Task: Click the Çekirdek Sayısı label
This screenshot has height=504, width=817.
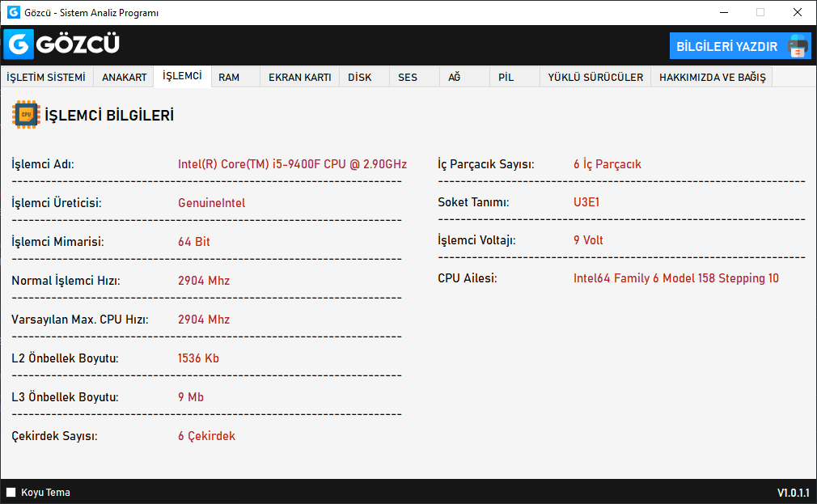Action: [x=54, y=436]
